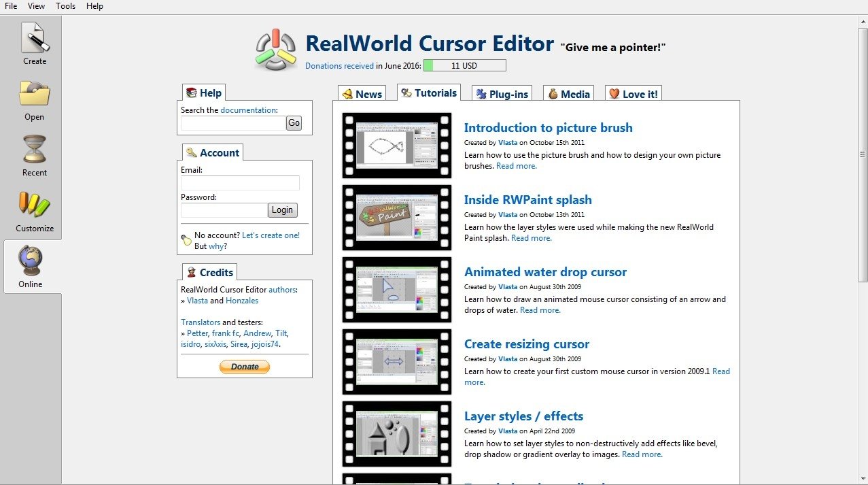This screenshot has width=868, height=485.
Task: Open Inside RWPaint splash tutorial title
Action: (x=527, y=200)
